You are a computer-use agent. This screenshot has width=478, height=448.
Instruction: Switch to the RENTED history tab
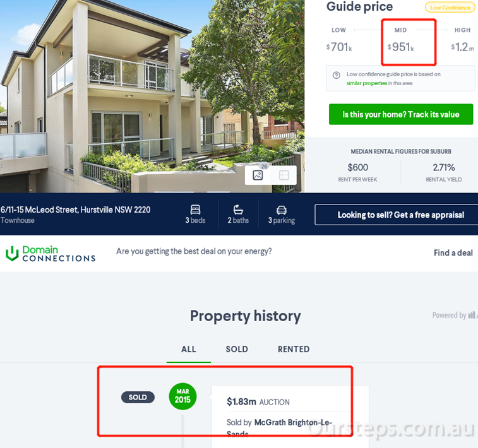tap(294, 349)
